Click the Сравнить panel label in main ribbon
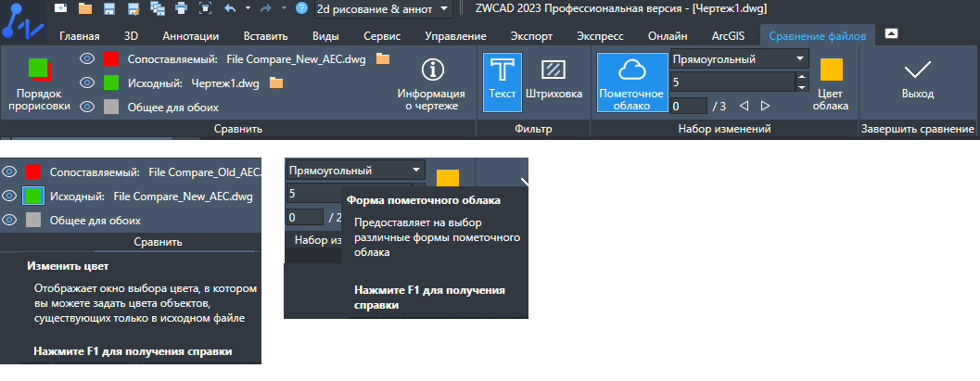This screenshot has height=381, width=980. (x=238, y=129)
